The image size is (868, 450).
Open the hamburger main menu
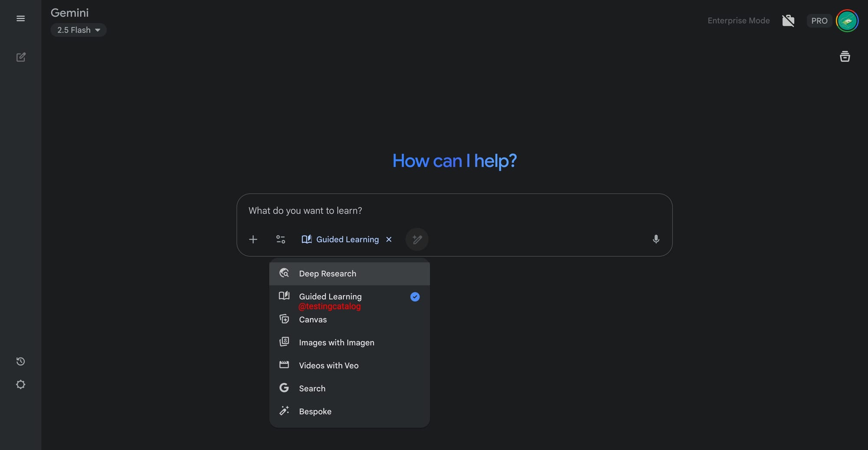tap(20, 19)
